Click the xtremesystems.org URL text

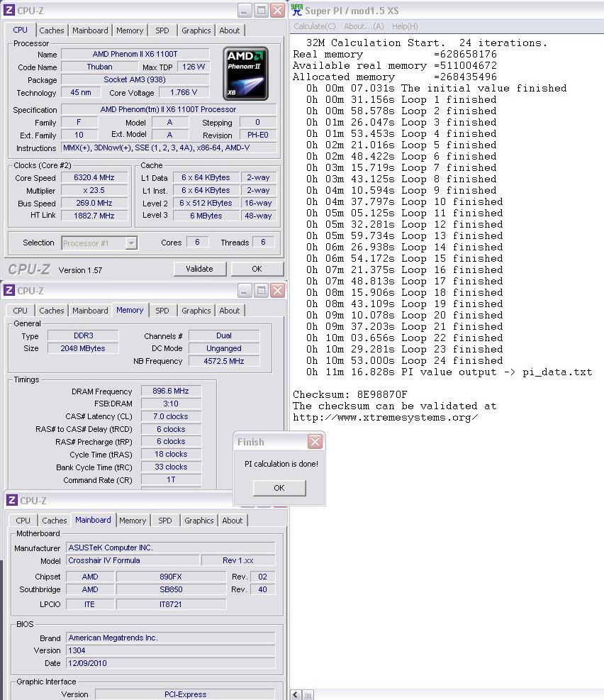coord(386,418)
